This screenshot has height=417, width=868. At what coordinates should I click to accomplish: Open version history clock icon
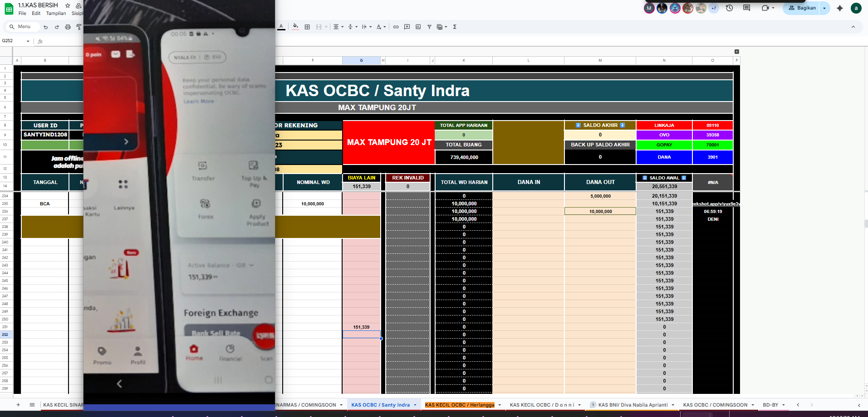tap(730, 8)
